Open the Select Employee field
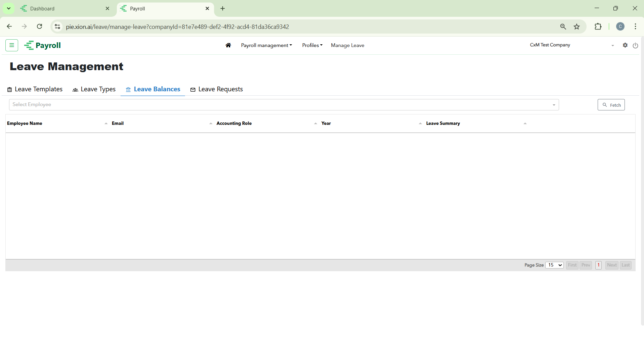This screenshot has width=644, height=341. pyautogui.click(x=284, y=105)
